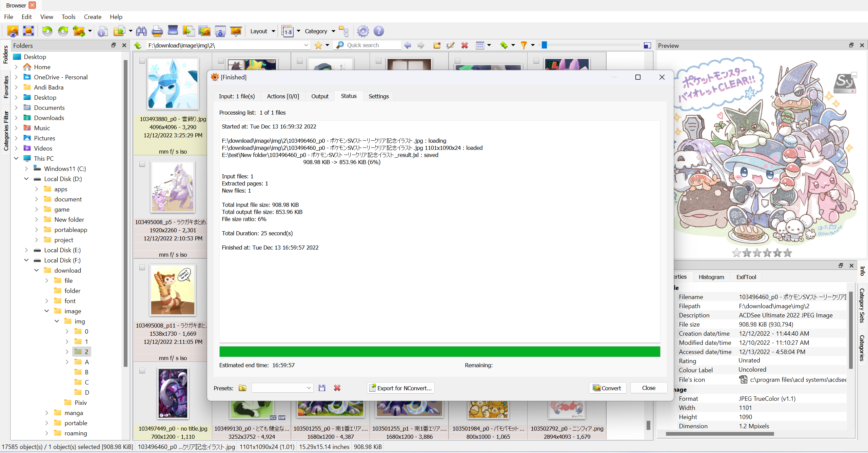Open the Tools menu
This screenshot has height=453, width=868.
68,17
